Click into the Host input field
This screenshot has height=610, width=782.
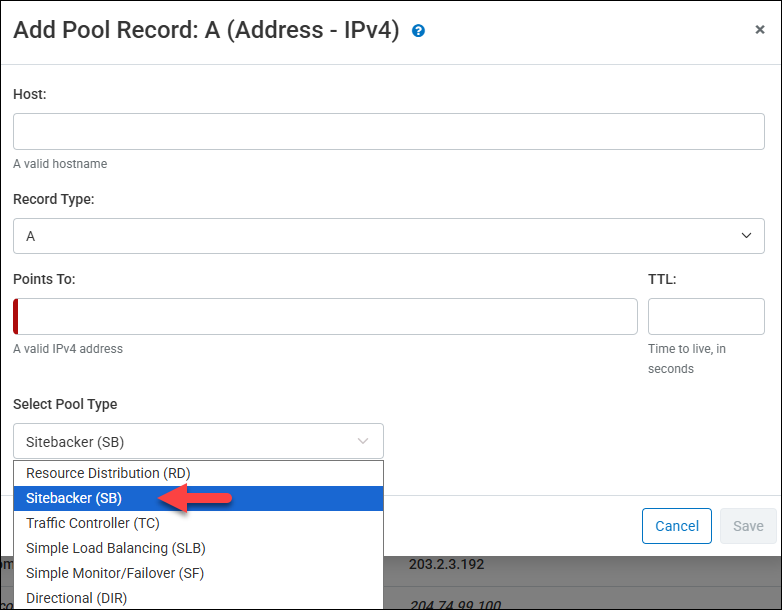388,131
